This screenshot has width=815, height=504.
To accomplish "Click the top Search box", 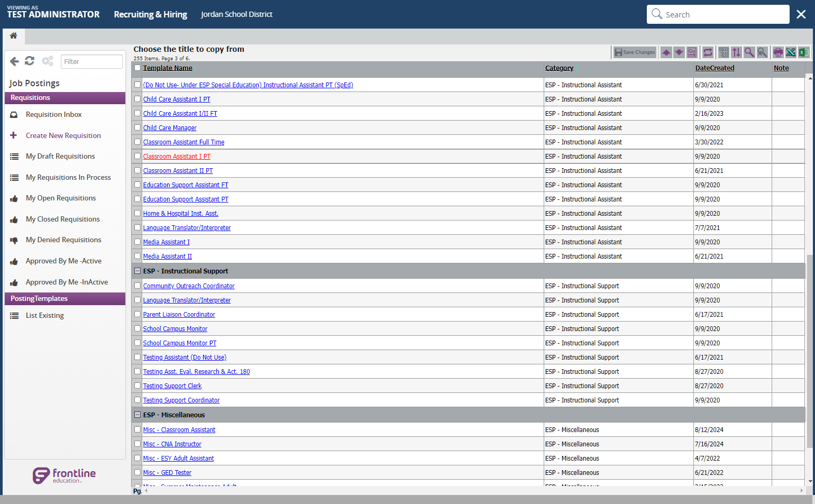I will point(718,14).
